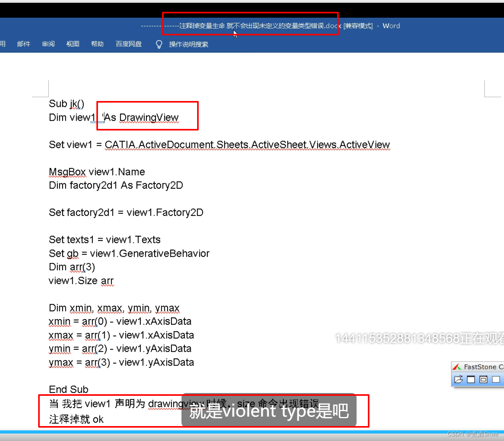
Task: Click the 操作说明搜索 search field
Action: point(188,44)
